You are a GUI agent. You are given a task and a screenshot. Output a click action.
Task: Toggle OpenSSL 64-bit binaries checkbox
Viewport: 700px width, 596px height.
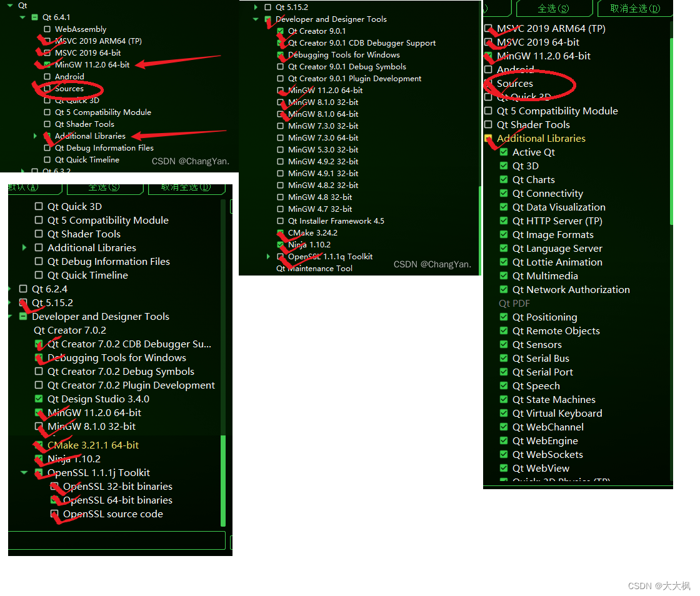click(x=54, y=500)
